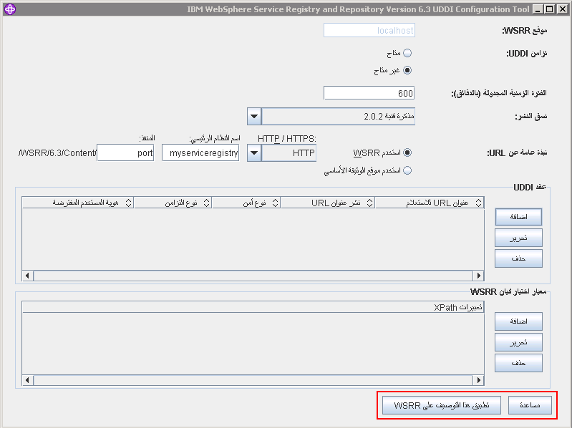Click the third button beside XPath expressions list
The width and height of the screenshot is (572, 428).
tap(518, 363)
